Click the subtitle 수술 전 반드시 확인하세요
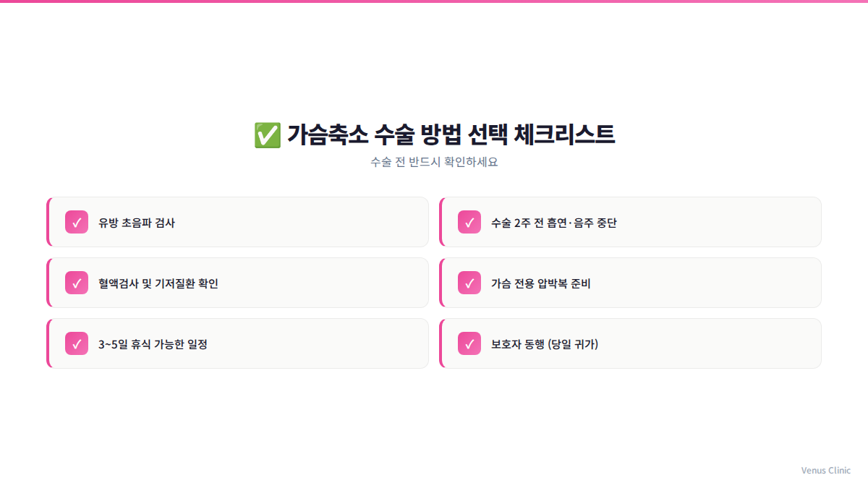This screenshot has height=488, width=868. coord(434,162)
